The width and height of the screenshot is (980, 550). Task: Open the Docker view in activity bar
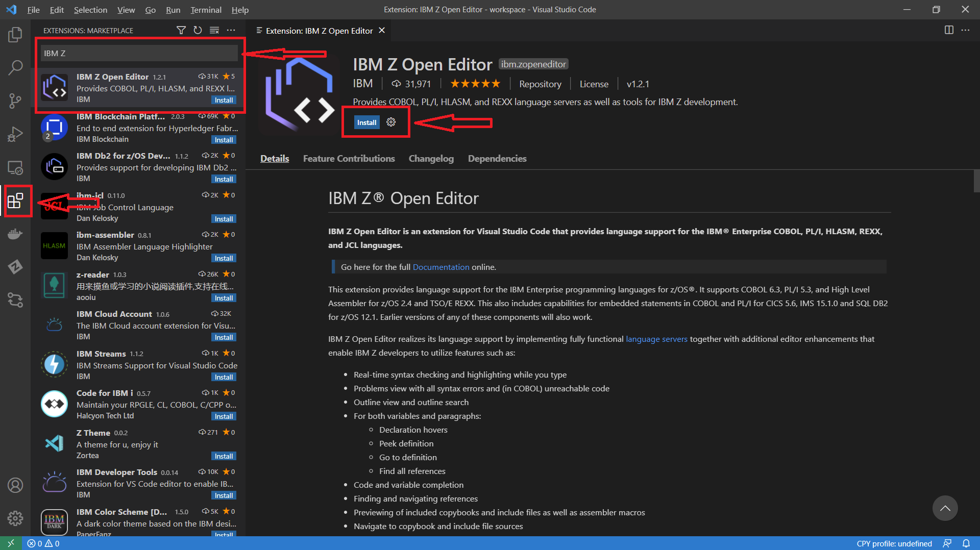15,234
